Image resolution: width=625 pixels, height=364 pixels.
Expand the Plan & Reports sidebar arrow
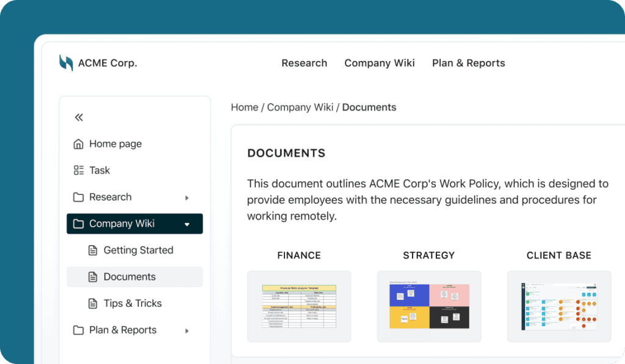(x=187, y=331)
